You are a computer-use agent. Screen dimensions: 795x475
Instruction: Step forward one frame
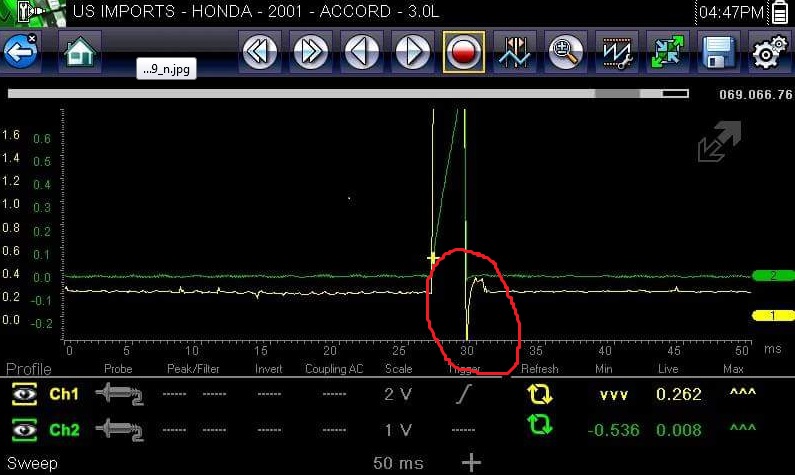(x=411, y=52)
